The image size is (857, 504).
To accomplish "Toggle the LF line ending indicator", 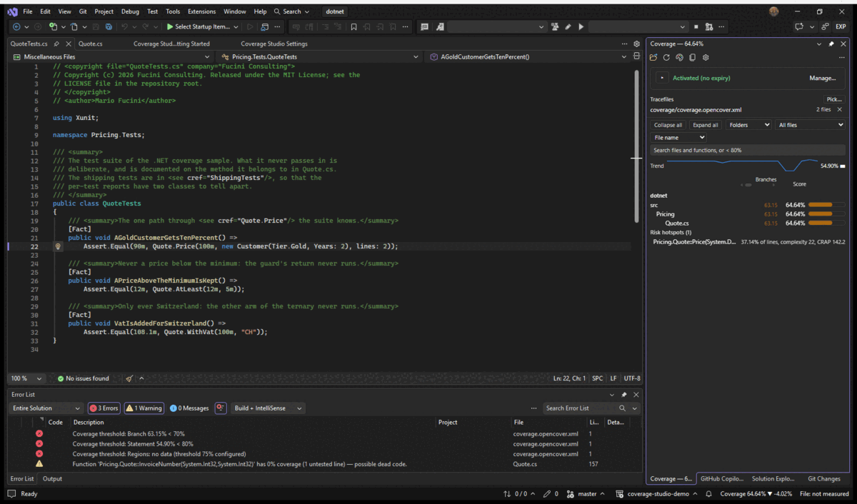I will 613,378.
